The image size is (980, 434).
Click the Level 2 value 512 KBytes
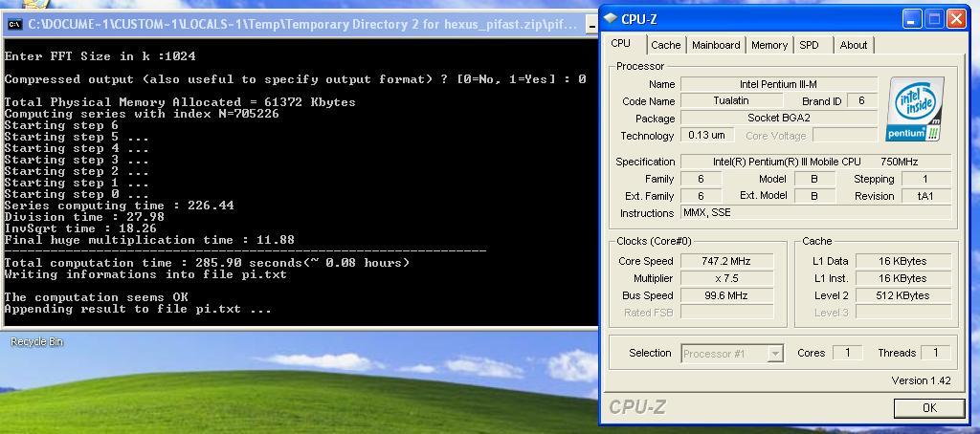(x=903, y=295)
